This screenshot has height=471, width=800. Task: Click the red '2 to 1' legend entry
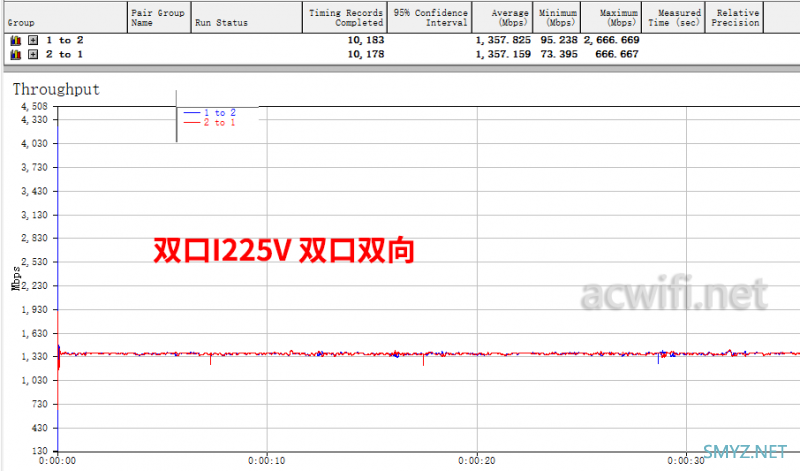(x=210, y=122)
